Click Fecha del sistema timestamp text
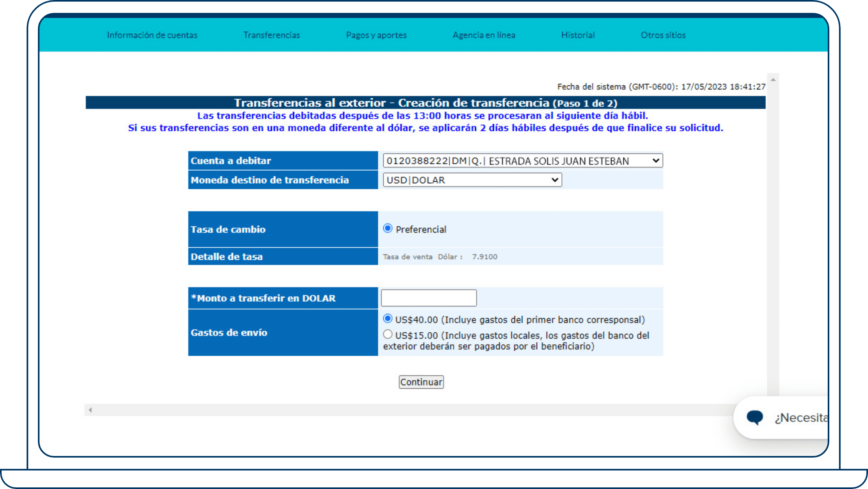The width and height of the screenshot is (868, 489). pos(661,87)
